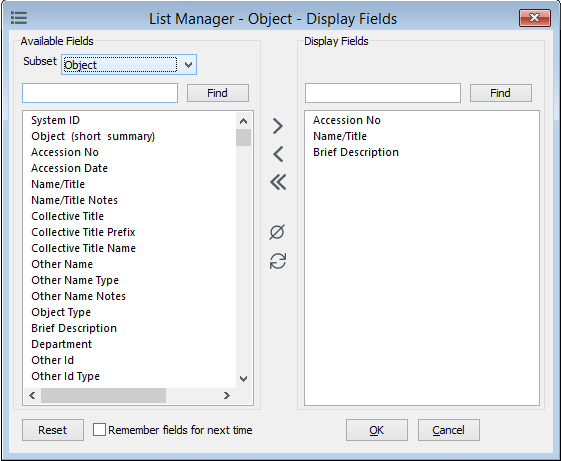The image size is (561, 461).
Task: Confirm with the OK button
Action: 377,430
